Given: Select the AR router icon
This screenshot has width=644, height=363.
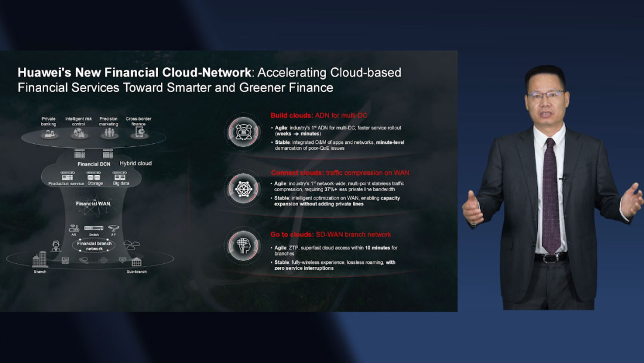Looking at the screenshot, I should click(74, 228).
